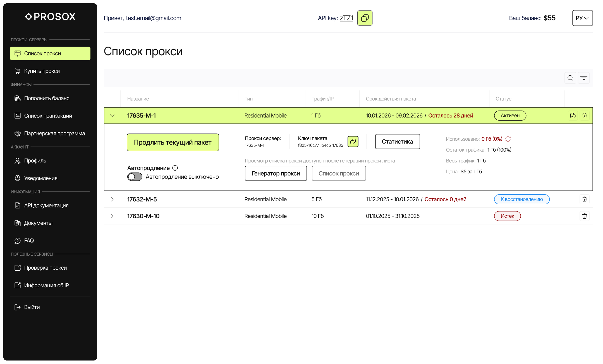Image resolution: width=603 pixels, height=364 pixels.
Task: Expand the 17632-M-5 row
Action: [113, 199]
